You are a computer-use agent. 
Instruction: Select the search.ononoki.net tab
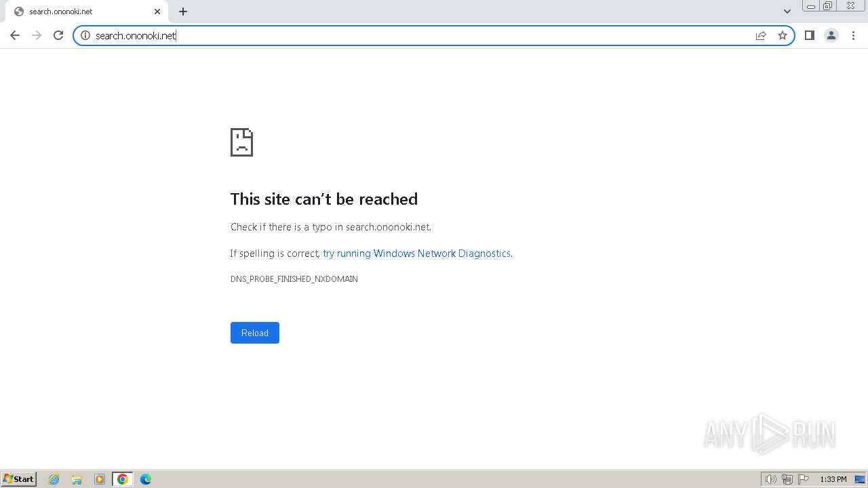(86, 12)
